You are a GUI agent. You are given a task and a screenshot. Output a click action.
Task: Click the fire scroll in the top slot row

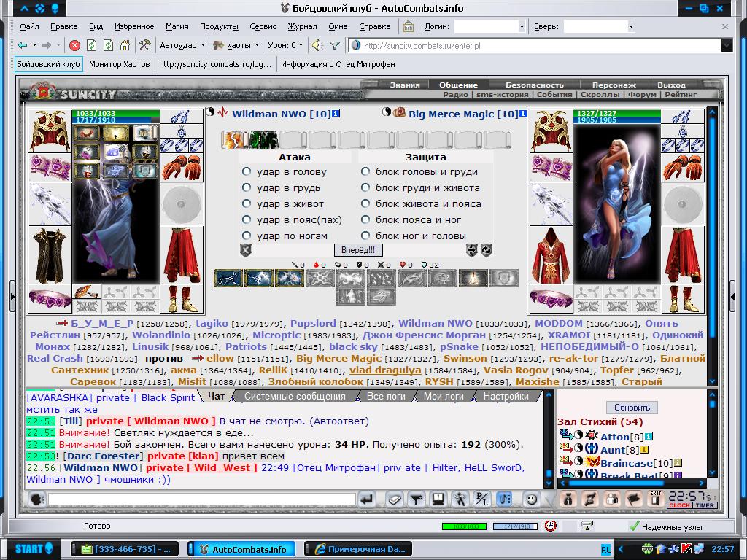[234, 140]
